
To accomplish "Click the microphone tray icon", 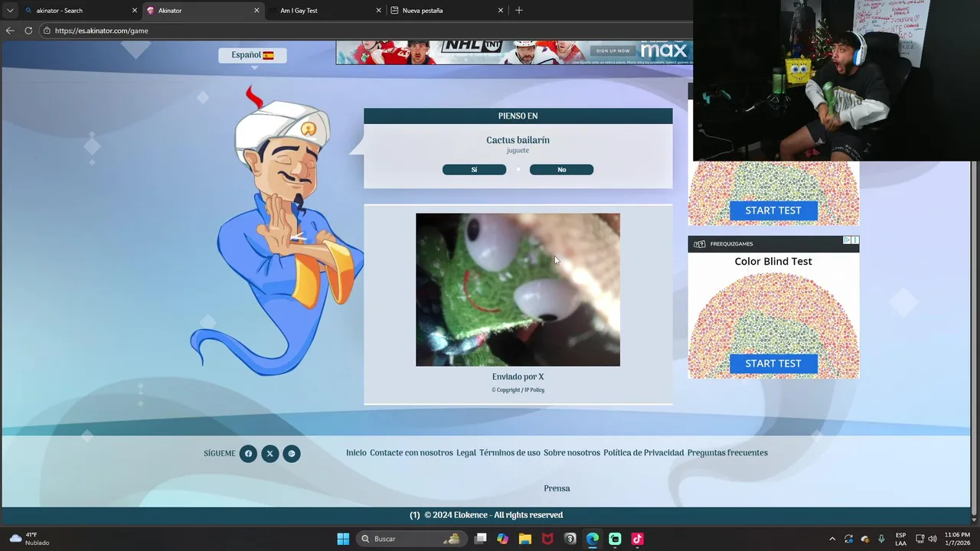I will pos(882,539).
